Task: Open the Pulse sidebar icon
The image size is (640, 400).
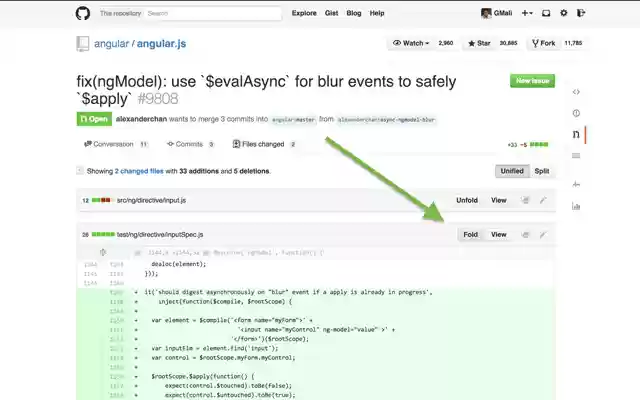Action: point(576,184)
